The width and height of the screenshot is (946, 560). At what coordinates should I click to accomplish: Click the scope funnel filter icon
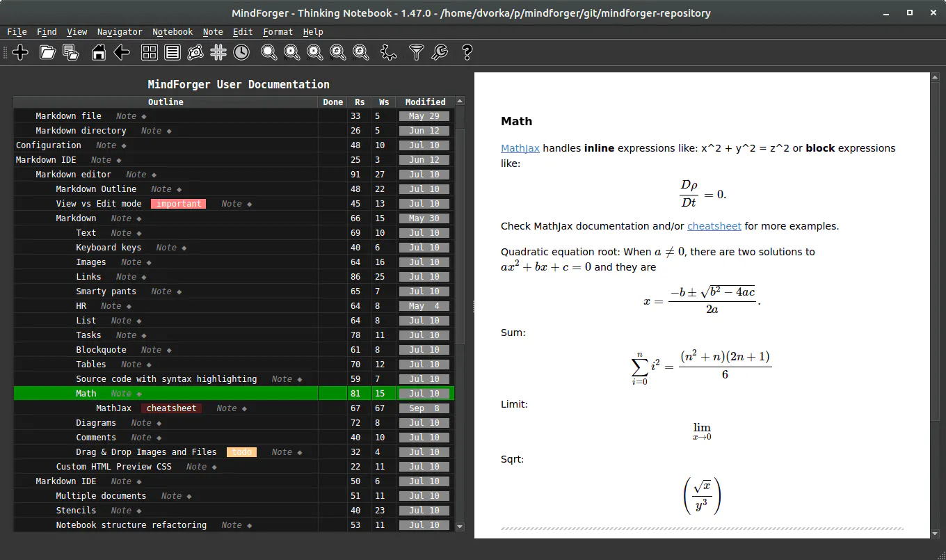pyautogui.click(x=416, y=52)
